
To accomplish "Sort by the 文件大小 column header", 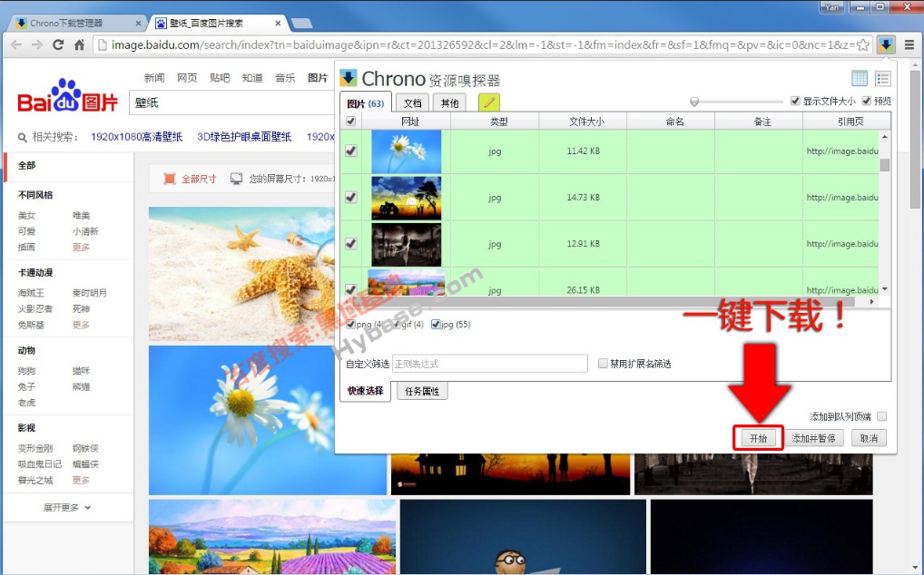I will click(x=583, y=122).
